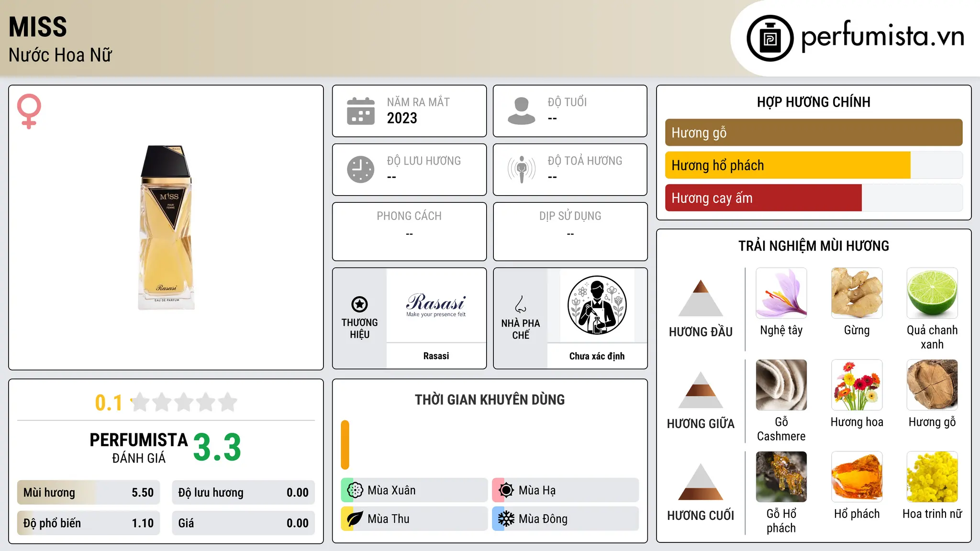Click the Mùa Đông snowflake icon
980x551 pixels.
click(506, 519)
